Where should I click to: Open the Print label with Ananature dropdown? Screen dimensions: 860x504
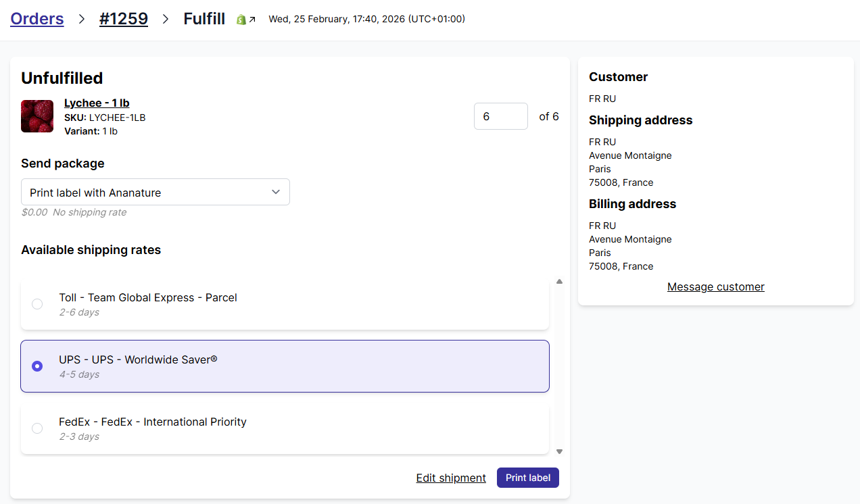(x=156, y=193)
